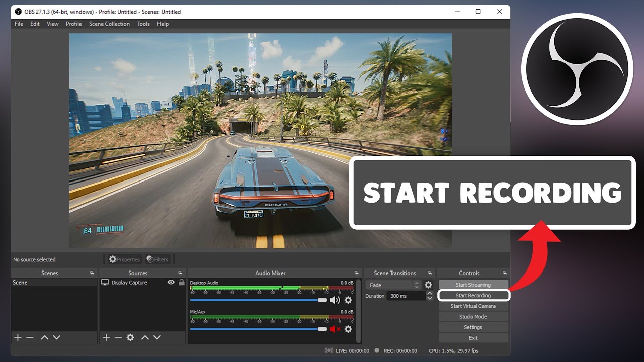Open the Profile menu
The width and height of the screenshot is (644, 362).
[x=74, y=24]
